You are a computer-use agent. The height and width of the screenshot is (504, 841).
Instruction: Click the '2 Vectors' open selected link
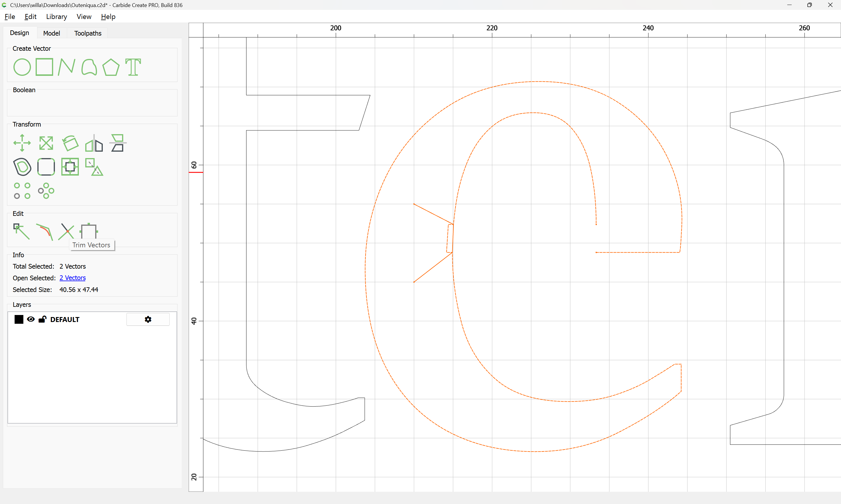[72, 278]
